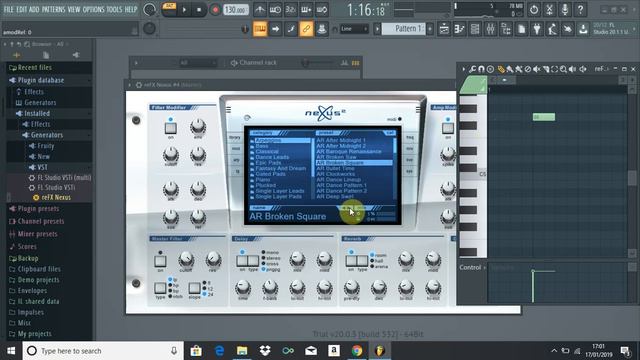Screen dimensions: 640x360
Task: Open File Explorer from the taskbar
Action: click(x=242, y=351)
